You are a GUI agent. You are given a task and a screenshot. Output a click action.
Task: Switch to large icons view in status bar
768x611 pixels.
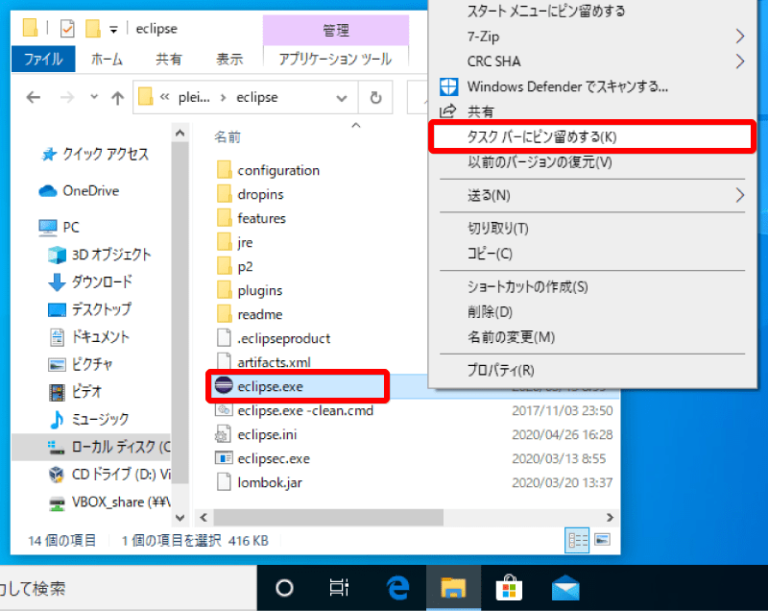pyautogui.click(x=602, y=540)
